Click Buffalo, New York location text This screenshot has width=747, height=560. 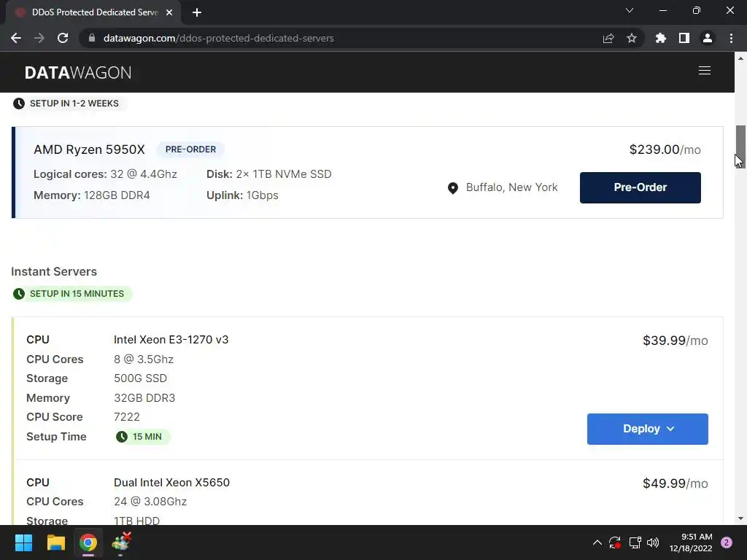pyautogui.click(x=511, y=187)
